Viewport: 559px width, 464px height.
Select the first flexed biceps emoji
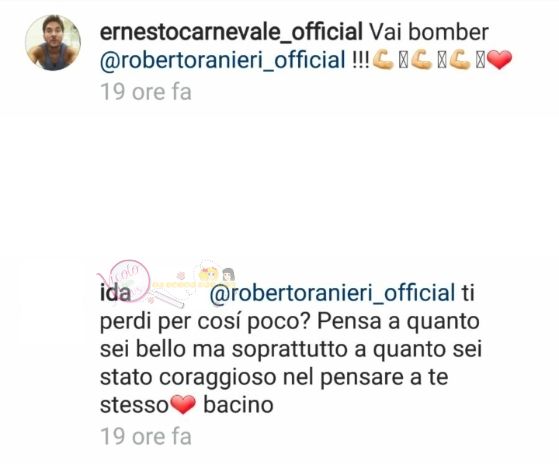(x=383, y=60)
